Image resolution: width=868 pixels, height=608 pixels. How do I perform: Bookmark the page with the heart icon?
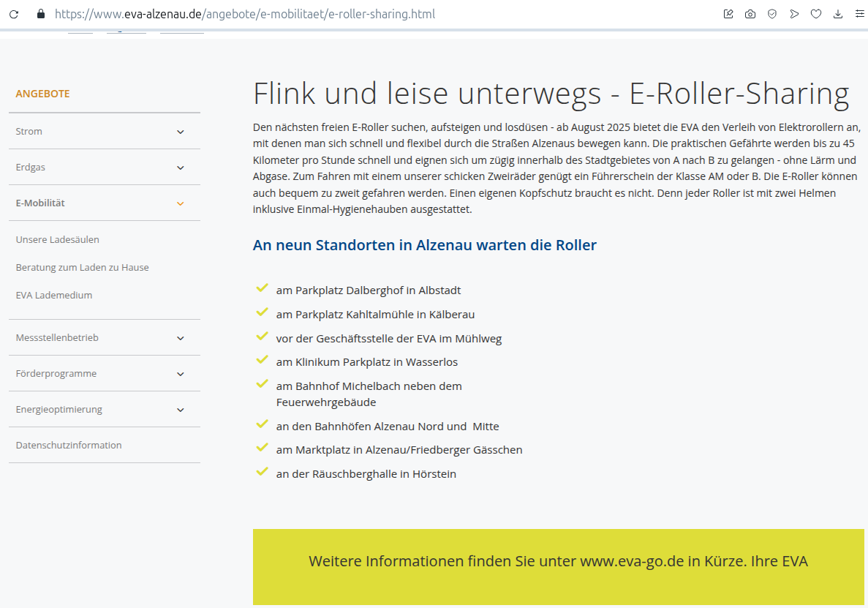point(816,14)
